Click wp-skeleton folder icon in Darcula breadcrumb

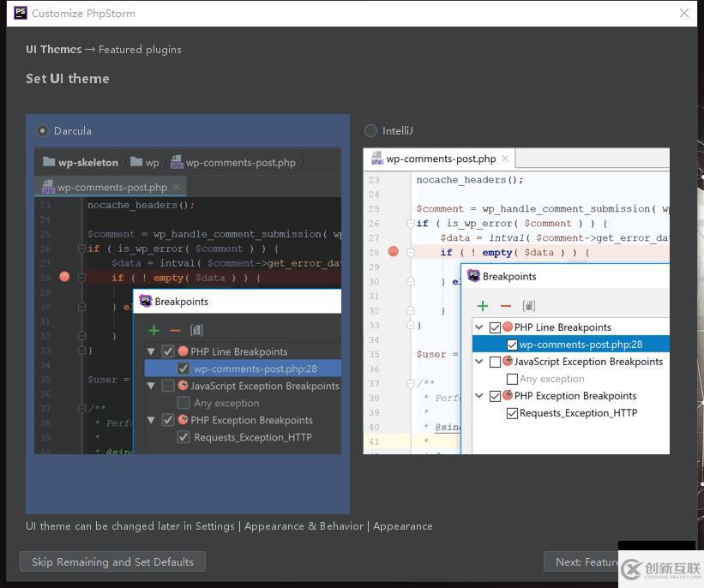coord(48,162)
